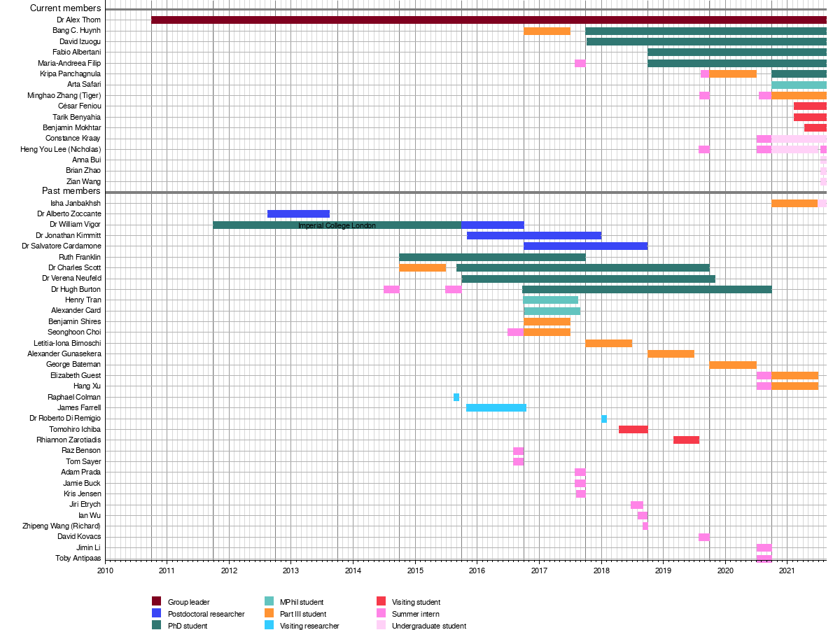Select Dr Alberto Zoccante's postdoctoral bar
840x630 pixels.
(x=298, y=213)
